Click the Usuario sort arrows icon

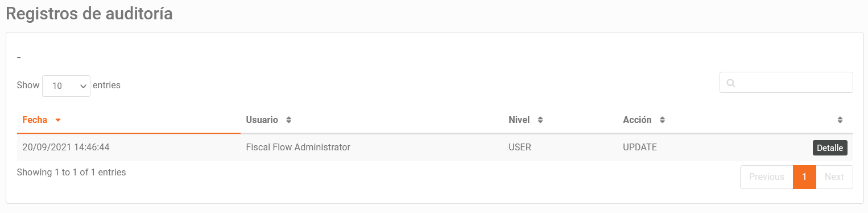click(x=288, y=120)
